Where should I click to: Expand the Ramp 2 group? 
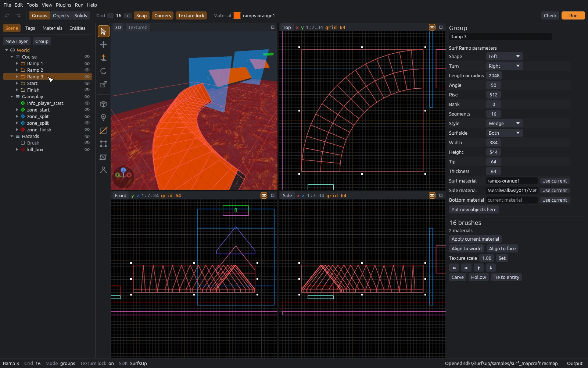tap(17, 70)
